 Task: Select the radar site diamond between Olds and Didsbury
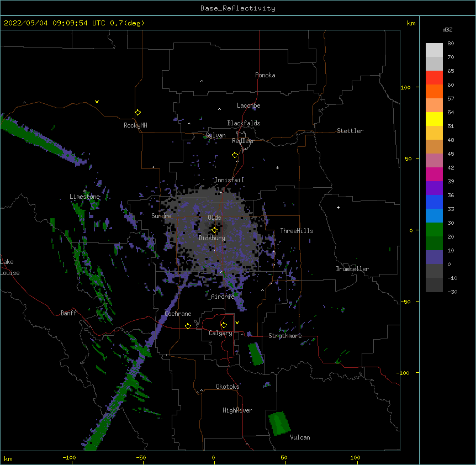214,230
